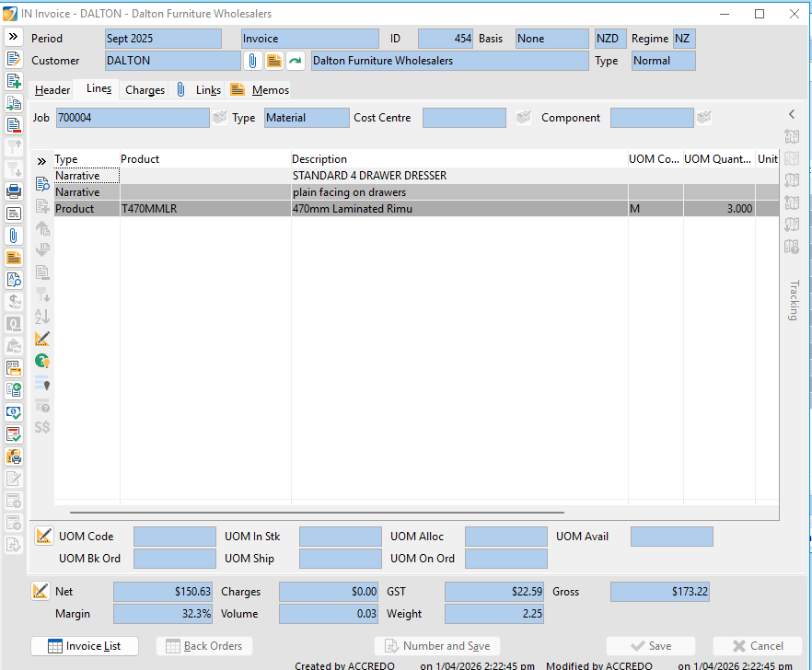The image size is (812, 670).
Task: Click the Component input field
Action: [x=652, y=118]
